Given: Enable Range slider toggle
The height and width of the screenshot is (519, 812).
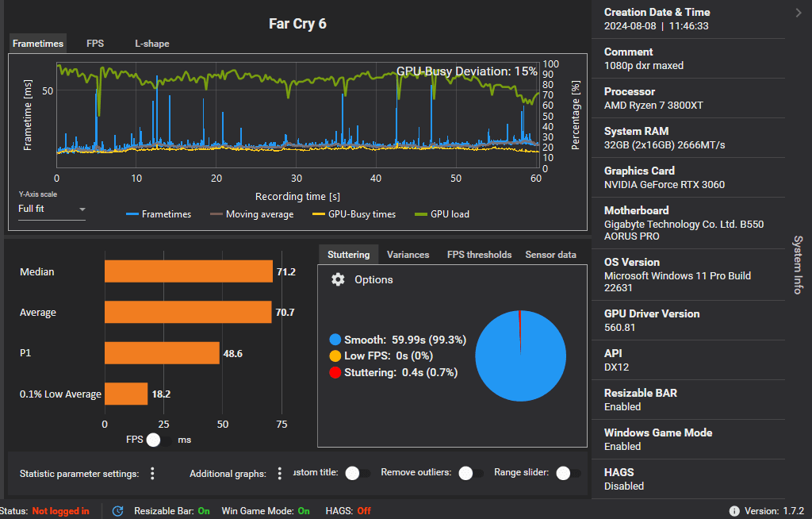Looking at the screenshot, I should tap(569, 473).
